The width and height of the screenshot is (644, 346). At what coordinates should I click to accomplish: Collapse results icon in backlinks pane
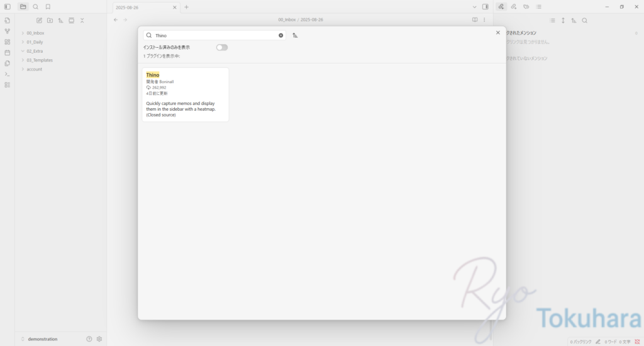(552, 20)
